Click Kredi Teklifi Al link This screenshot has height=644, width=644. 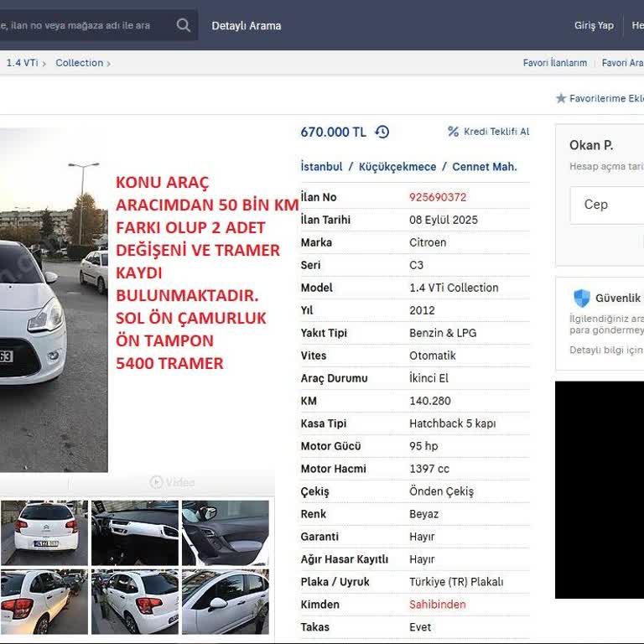tap(496, 132)
